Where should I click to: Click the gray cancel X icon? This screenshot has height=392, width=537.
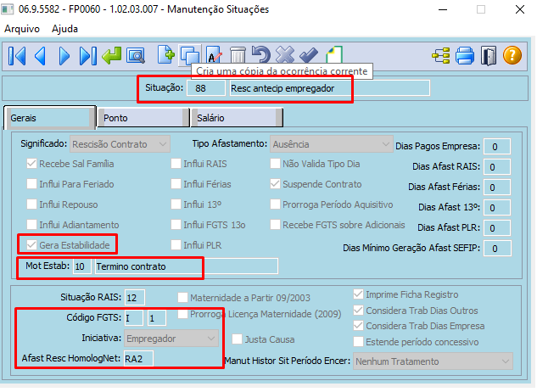[x=285, y=55]
